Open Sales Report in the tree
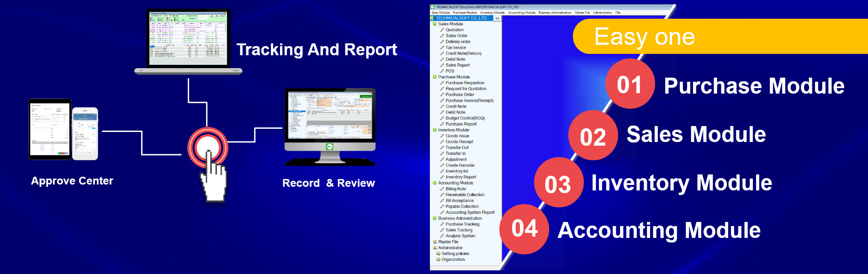 point(457,65)
